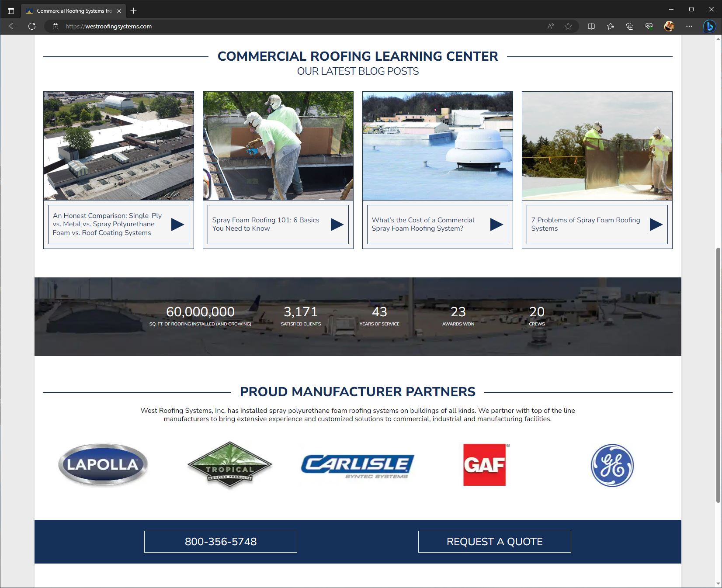The width and height of the screenshot is (722, 588).
Task: Read 'An Honest Comparison: Single-Ply vs. Metal' article
Action: (x=108, y=224)
